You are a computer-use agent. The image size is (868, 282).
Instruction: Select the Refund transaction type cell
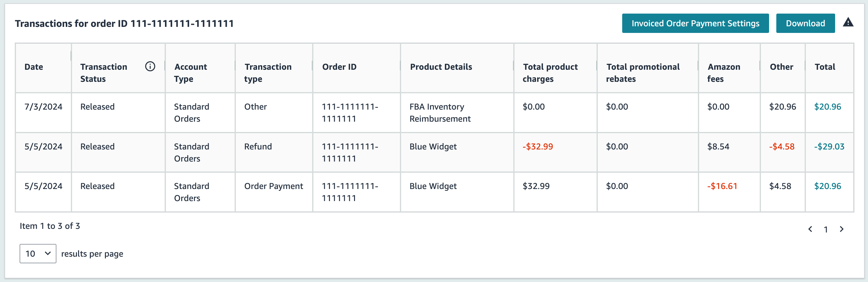click(x=258, y=146)
